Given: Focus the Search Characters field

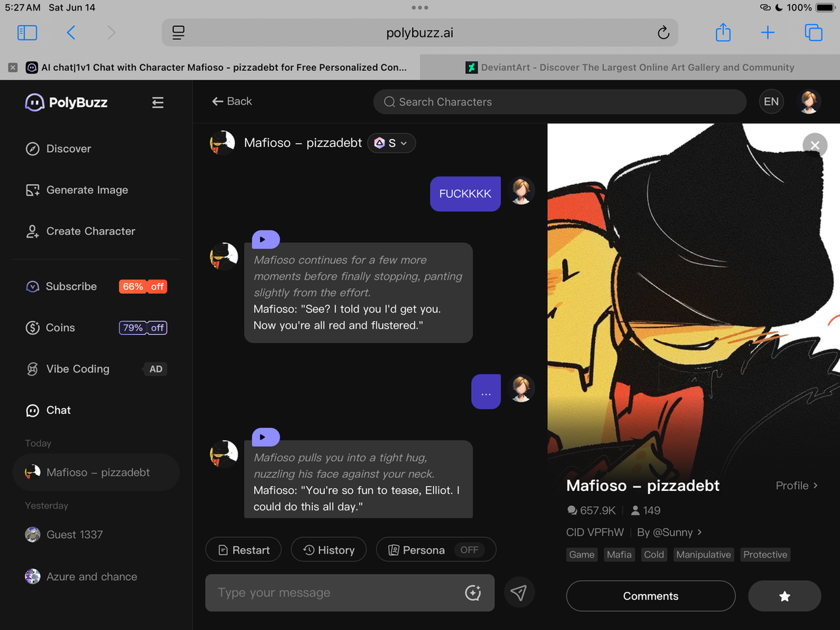Looking at the screenshot, I should click(560, 102).
